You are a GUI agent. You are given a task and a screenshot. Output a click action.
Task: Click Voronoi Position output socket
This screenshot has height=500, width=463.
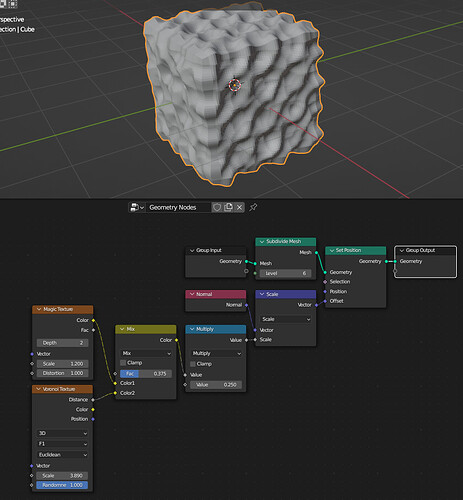93,419
